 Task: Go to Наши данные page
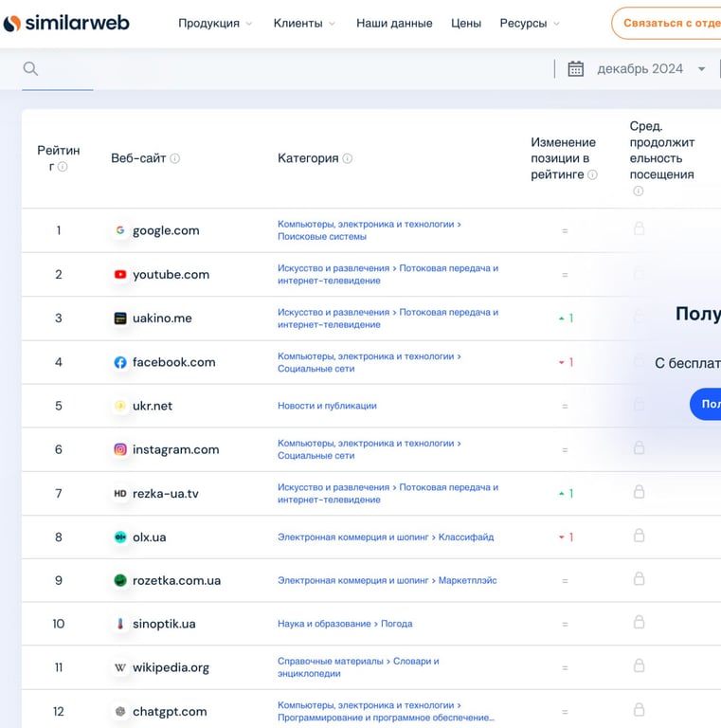click(394, 24)
